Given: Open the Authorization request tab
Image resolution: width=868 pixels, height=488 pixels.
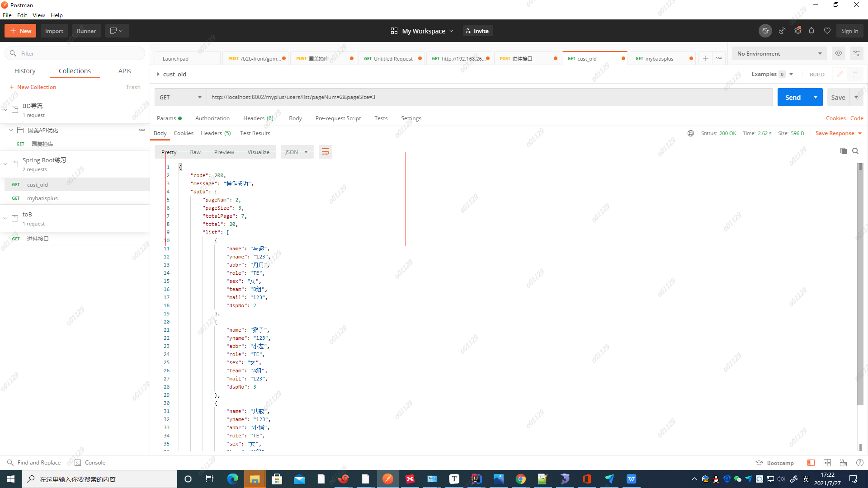Looking at the screenshot, I should [x=212, y=118].
